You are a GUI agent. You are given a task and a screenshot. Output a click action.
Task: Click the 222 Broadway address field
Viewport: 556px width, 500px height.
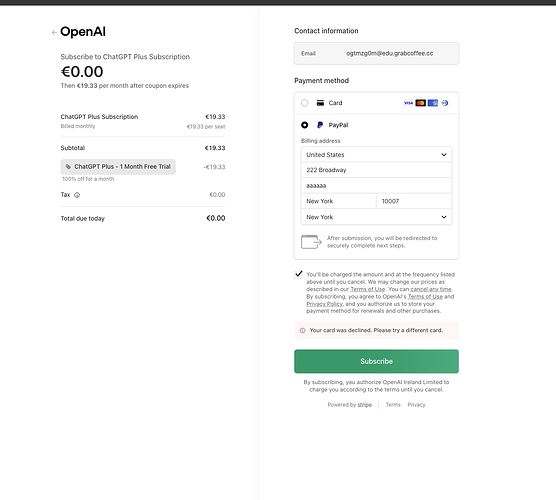coord(376,170)
